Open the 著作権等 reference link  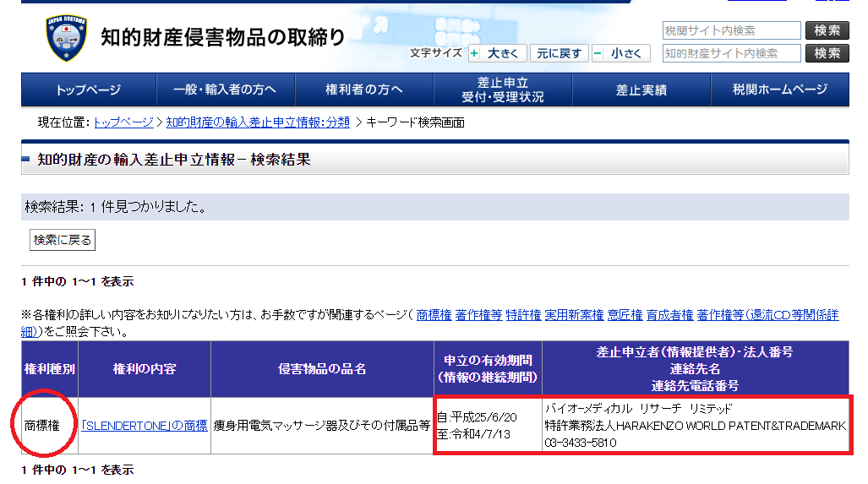478,315
